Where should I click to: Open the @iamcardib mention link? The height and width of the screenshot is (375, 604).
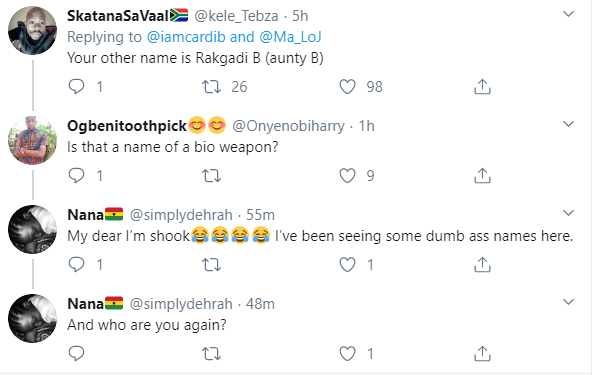tap(186, 37)
